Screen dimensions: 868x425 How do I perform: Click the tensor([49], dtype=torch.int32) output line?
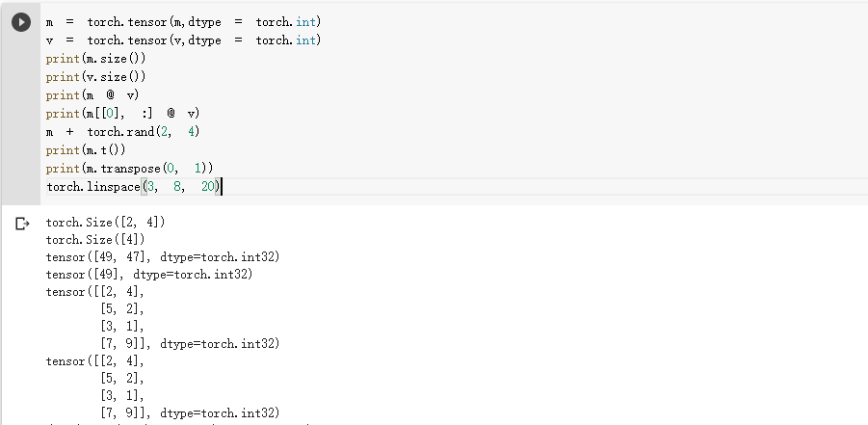click(x=148, y=275)
